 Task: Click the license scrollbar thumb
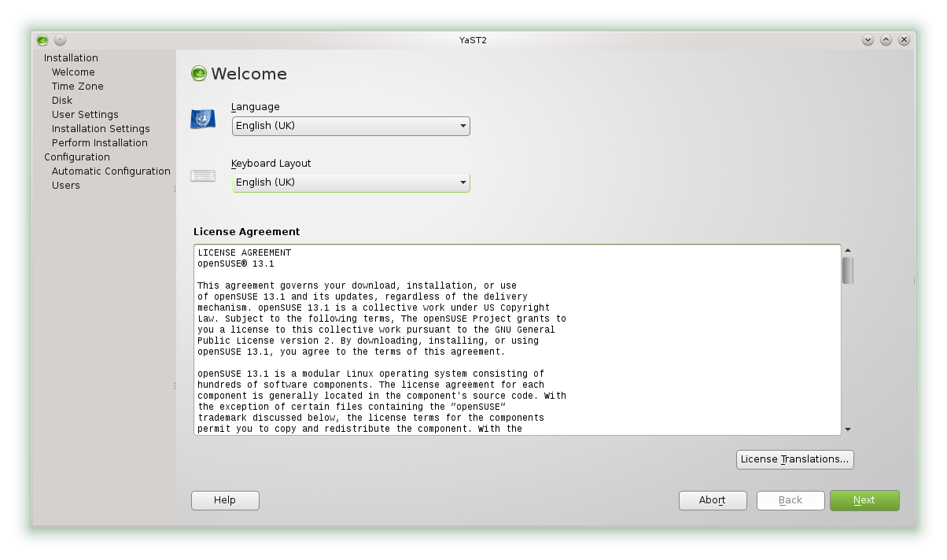848,270
